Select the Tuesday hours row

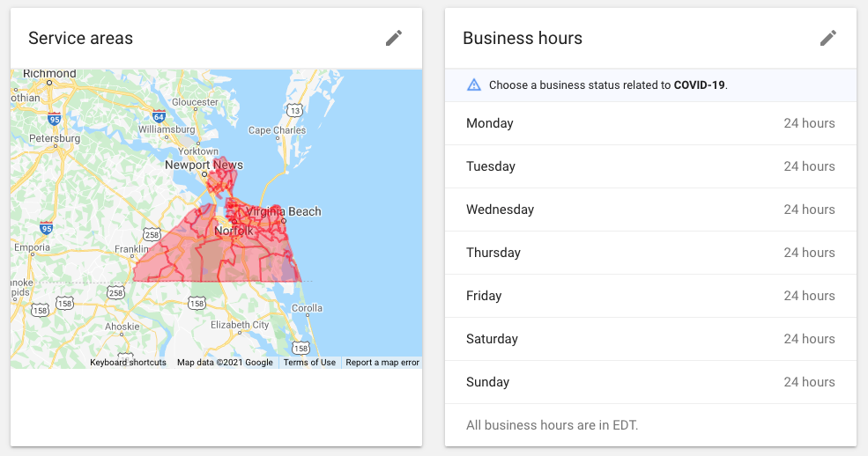(650, 166)
